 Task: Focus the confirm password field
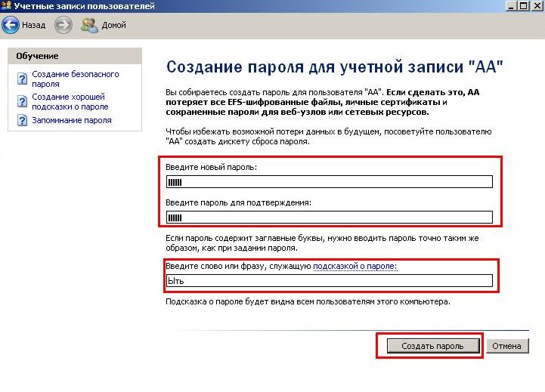point(329,217)
